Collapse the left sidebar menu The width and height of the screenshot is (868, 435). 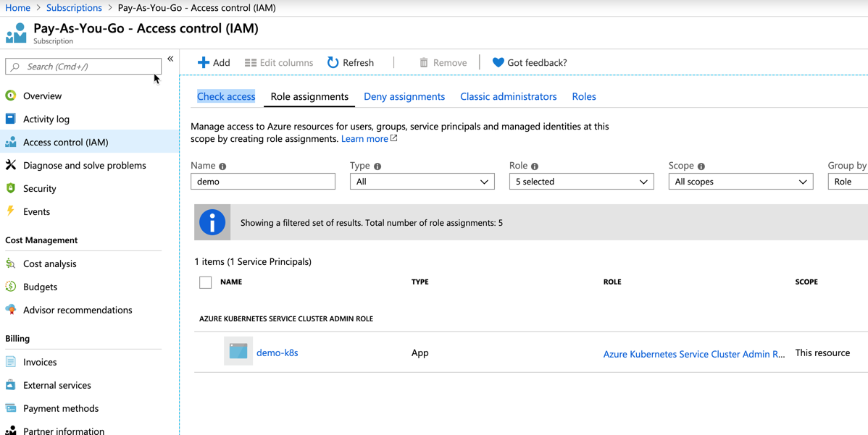coord(170,59)
